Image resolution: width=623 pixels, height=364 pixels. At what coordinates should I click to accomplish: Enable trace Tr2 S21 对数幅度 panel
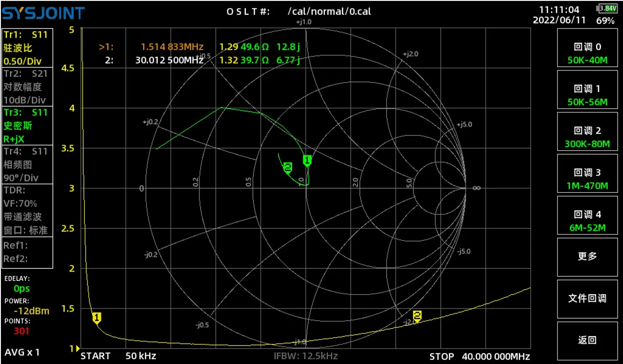click(x=27, y=87)
